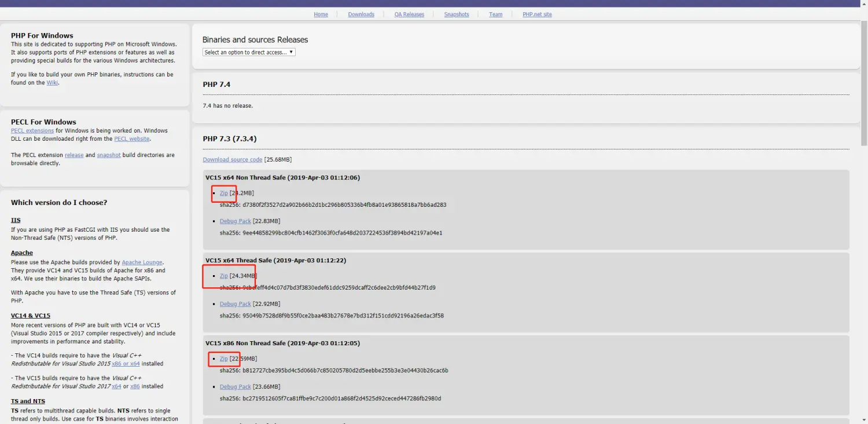Download PHP 7.3 source code link

[233, 160]
